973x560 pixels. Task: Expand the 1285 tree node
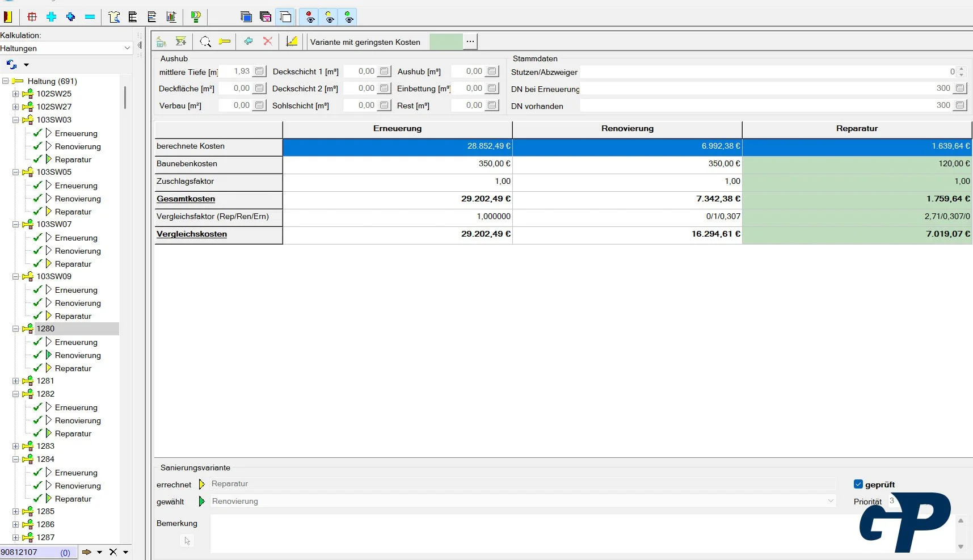(x=16, y=511)
